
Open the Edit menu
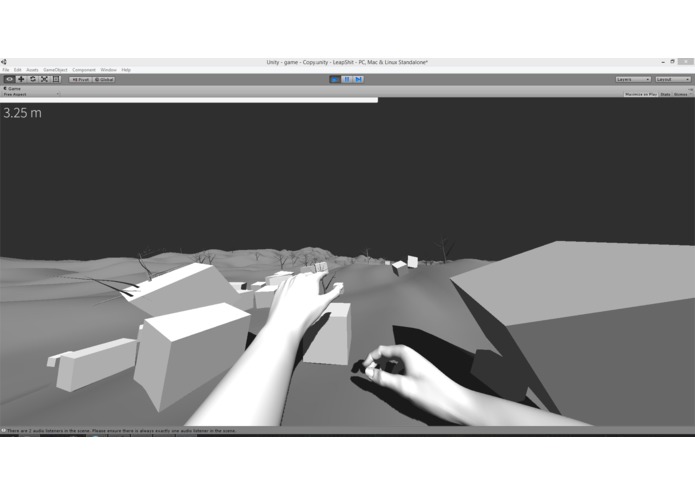[17, 70]
